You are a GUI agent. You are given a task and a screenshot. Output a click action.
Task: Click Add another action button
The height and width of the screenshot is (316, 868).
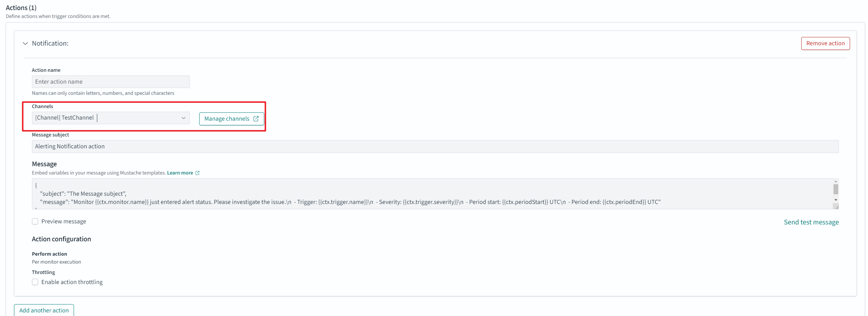point(44,310)
